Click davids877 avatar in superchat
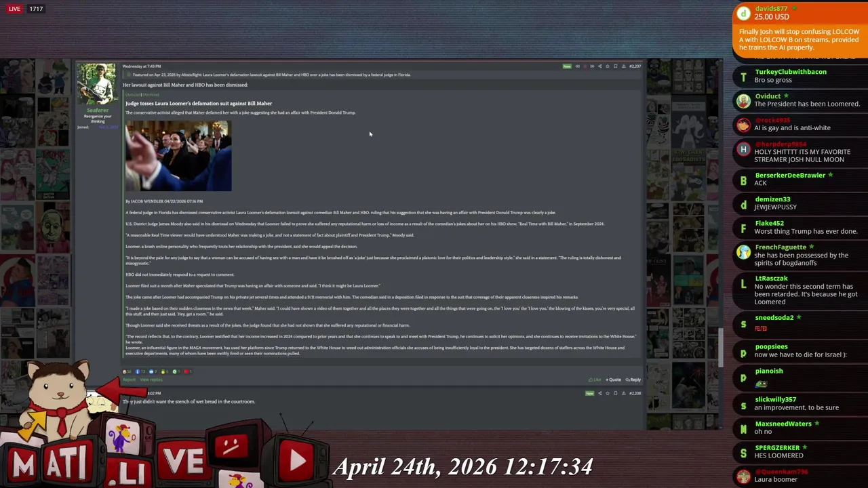This screenshot has width=868, height=488. pyautogui.click(x=743, y=13)
